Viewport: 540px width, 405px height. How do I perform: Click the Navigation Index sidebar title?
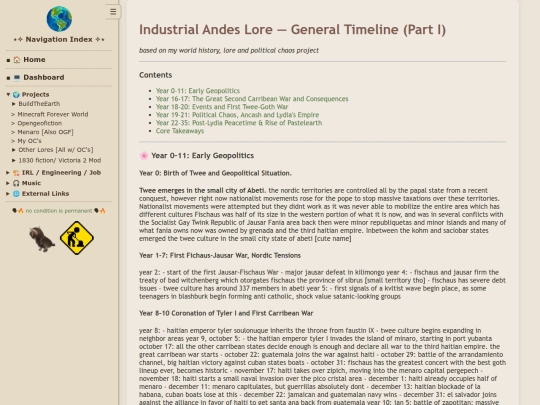point(59,40)
